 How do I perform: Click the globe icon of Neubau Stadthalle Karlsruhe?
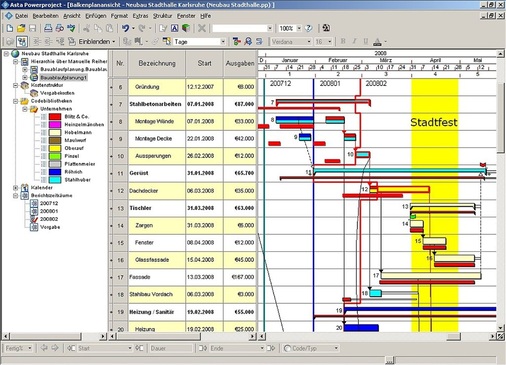tap(15, 53)
